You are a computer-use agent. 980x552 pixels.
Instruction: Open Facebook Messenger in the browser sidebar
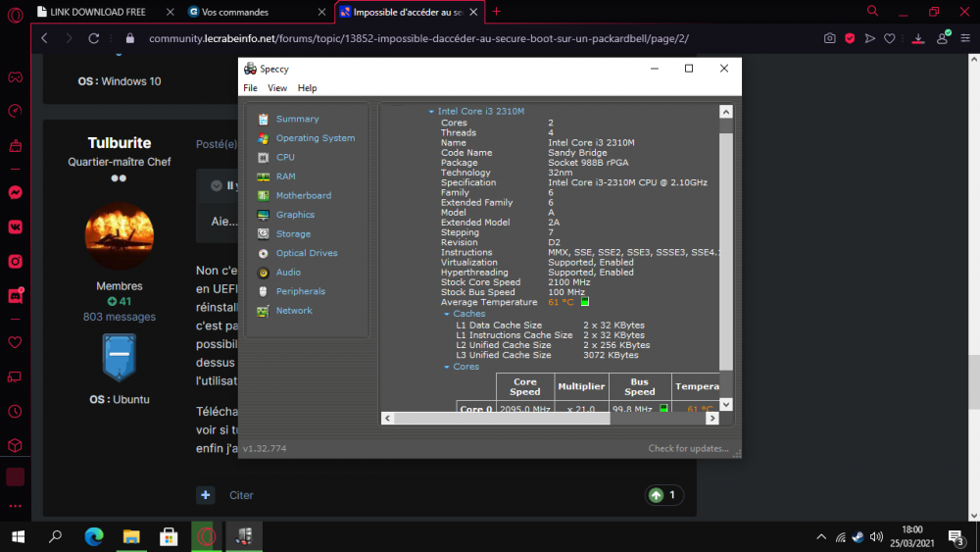point(15,192)
